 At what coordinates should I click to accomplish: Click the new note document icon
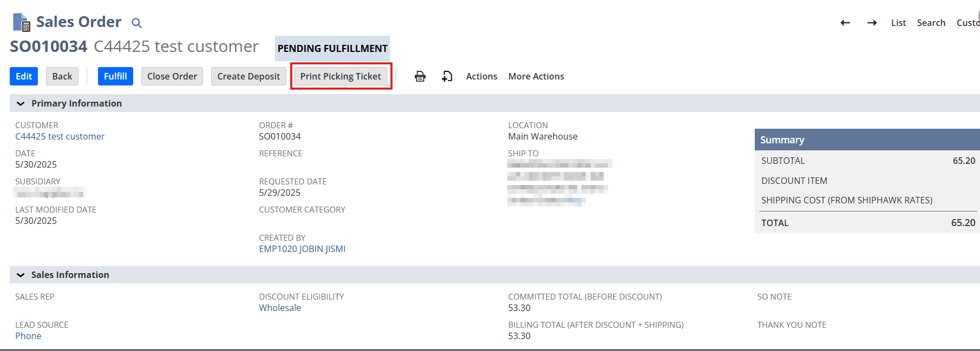coord(447,76)
